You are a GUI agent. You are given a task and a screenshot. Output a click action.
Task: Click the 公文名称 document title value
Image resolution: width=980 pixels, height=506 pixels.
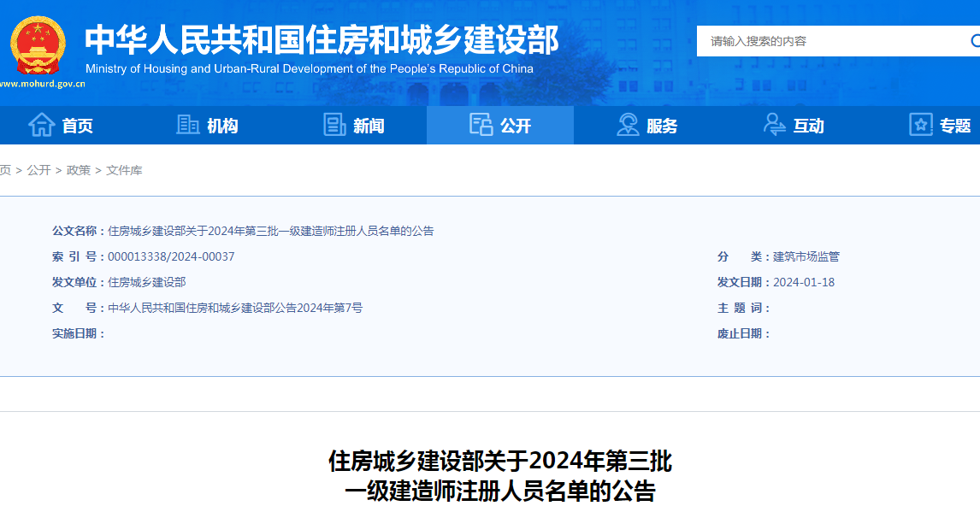coord(270,231)
